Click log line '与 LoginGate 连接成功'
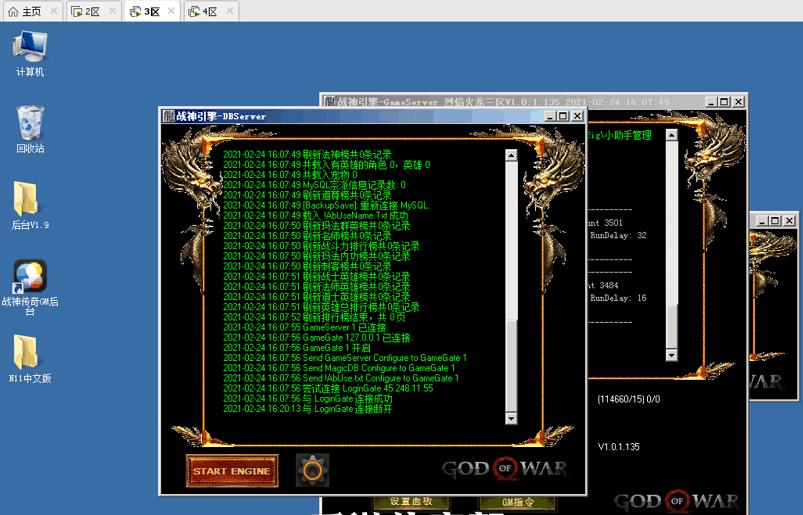803x515 pixels. click(x=308, y=398)
